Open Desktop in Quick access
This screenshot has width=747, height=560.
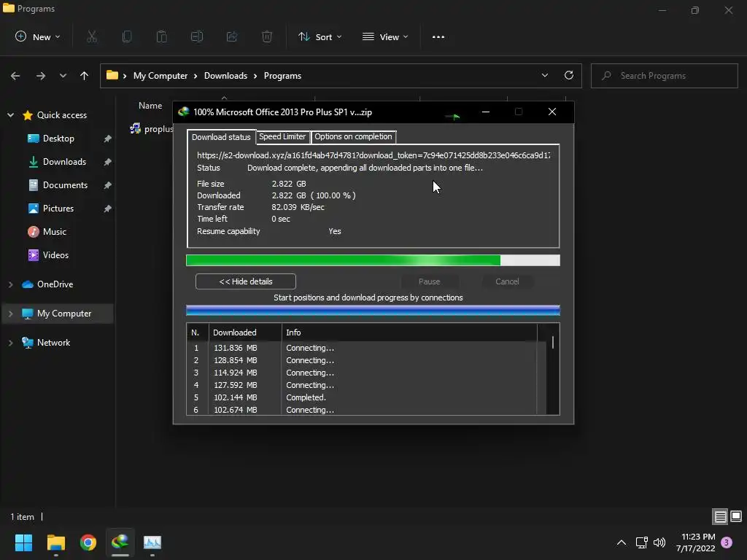[x=58, y=139]
